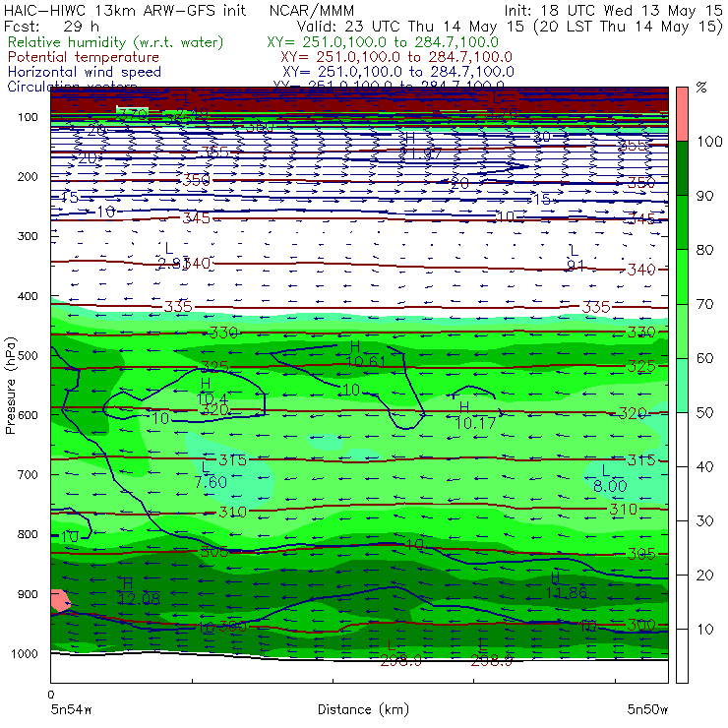Click the 'Pressure (hPa)' axis title
Viewport: 728px width, 728px height.
click(10, 386)
